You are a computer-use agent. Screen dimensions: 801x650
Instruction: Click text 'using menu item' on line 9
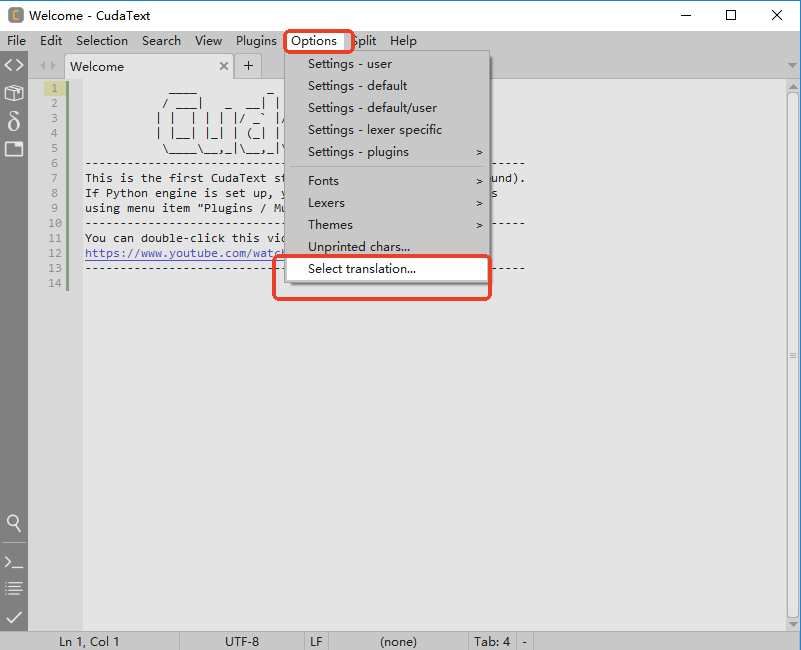(137, 208)
